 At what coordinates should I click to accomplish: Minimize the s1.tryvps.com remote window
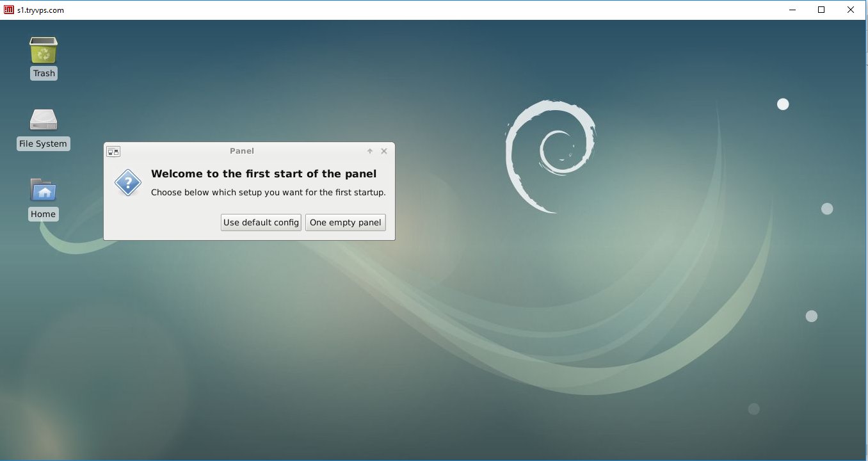pos(792,10)
